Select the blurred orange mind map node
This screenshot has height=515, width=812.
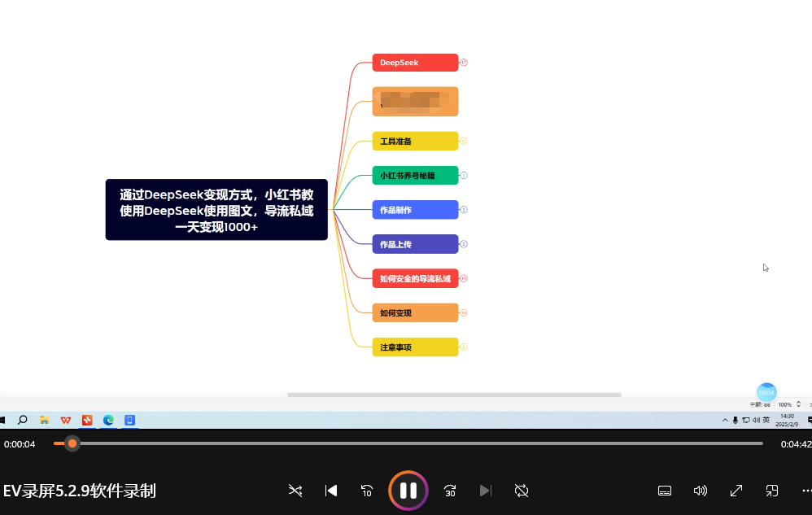415,102
